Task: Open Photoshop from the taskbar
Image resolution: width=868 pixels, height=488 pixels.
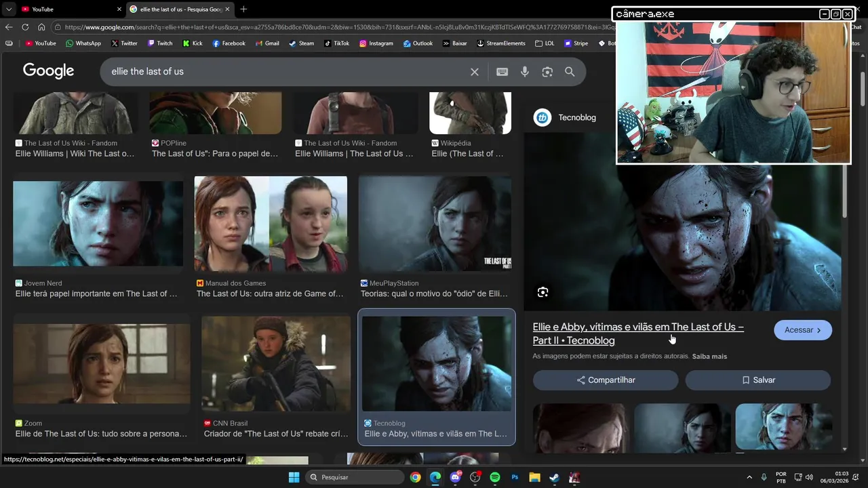Action: pyautogui.click(x=515, y=477)
